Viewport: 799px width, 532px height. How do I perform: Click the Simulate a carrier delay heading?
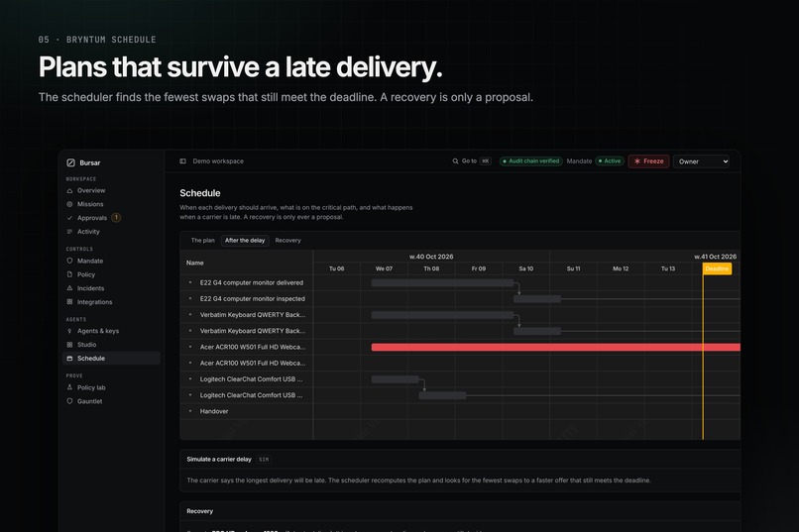219,460
